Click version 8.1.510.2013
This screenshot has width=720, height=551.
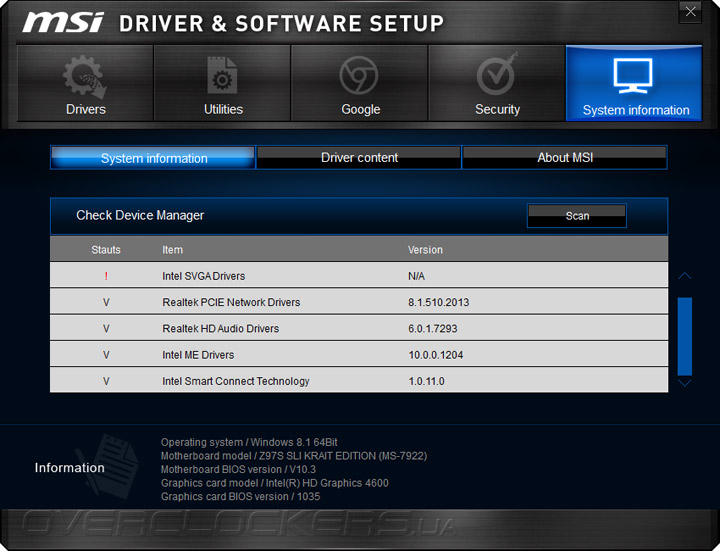(439, 302)
